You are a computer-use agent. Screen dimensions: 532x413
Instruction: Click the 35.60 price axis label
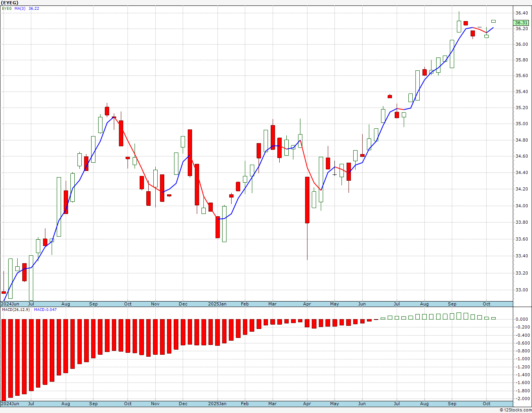521,75
